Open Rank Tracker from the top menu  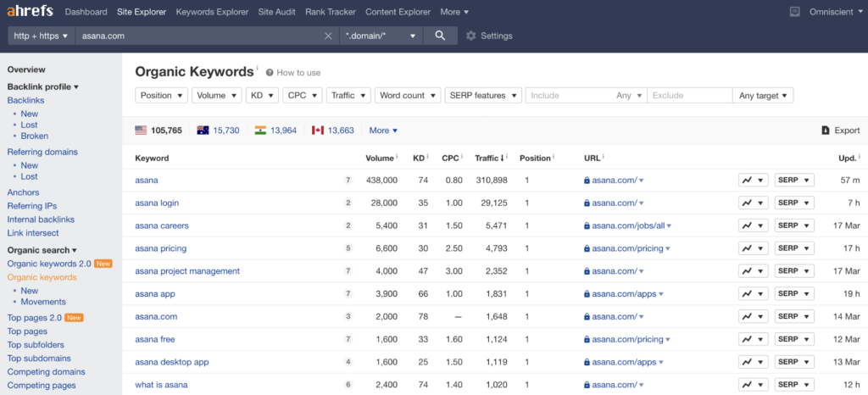coord(331,12)
